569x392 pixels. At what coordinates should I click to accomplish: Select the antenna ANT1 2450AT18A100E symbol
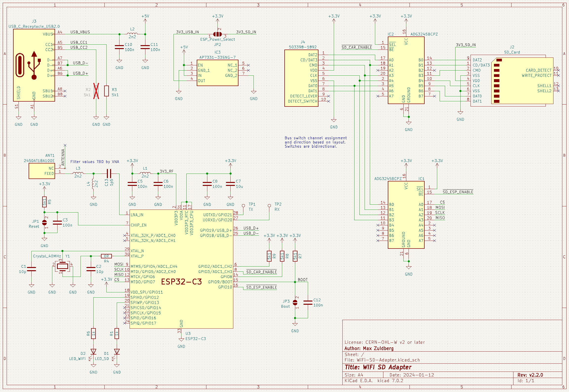coord(42,171)
